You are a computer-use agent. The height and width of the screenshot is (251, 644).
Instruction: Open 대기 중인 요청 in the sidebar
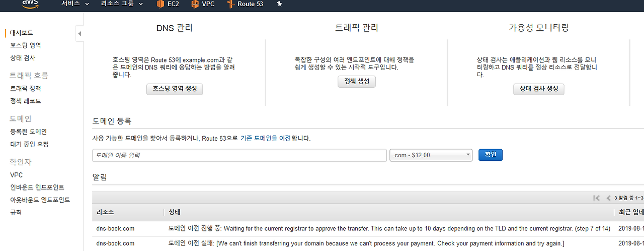point(29,144)
